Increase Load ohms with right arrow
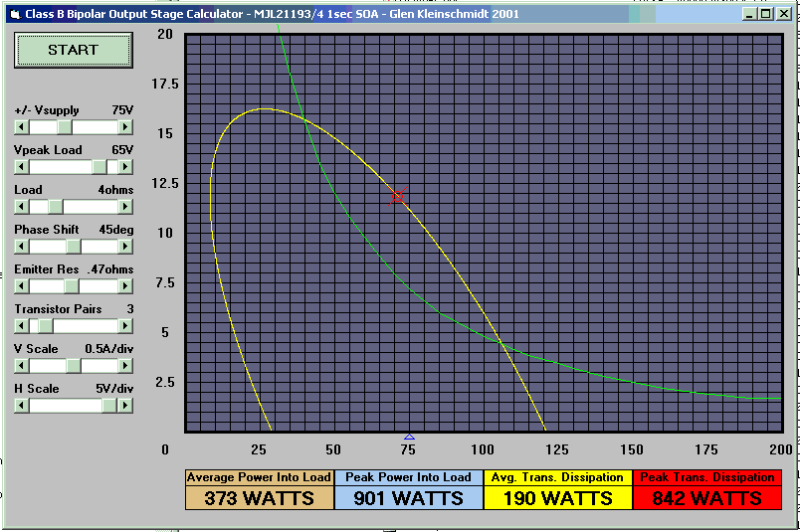Viewport: 800px width, 532px height. [125, 207]
